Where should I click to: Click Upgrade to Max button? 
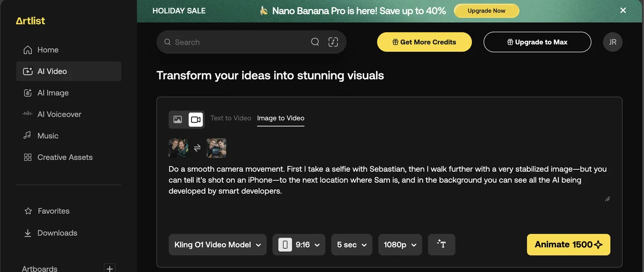(x=537, y=42)
